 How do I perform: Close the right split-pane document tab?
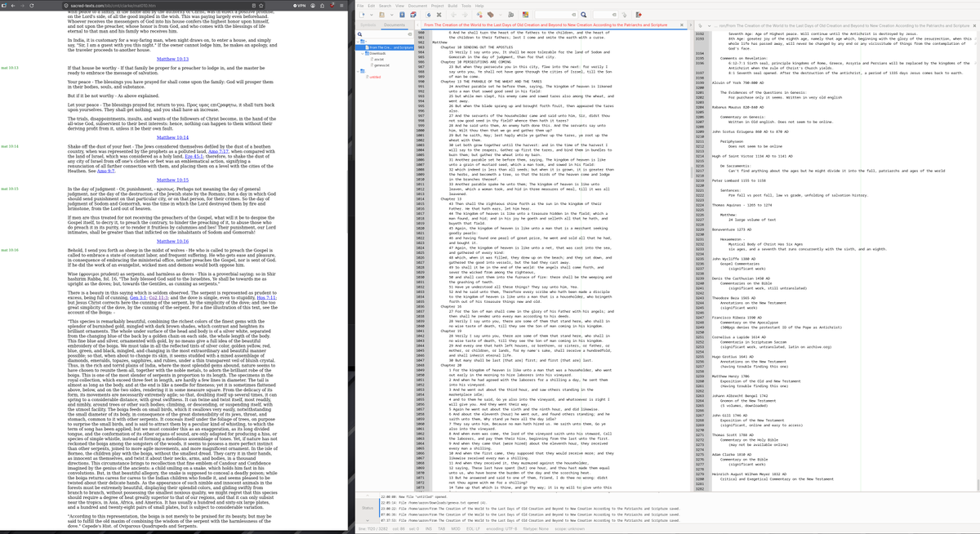point(974,25)
